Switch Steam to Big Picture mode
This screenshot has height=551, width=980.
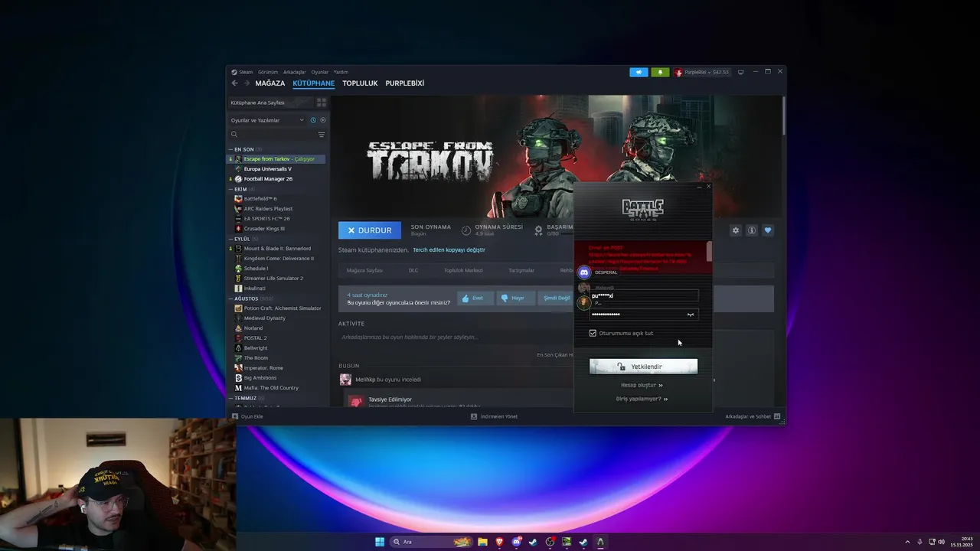click(x=740, y=72)
